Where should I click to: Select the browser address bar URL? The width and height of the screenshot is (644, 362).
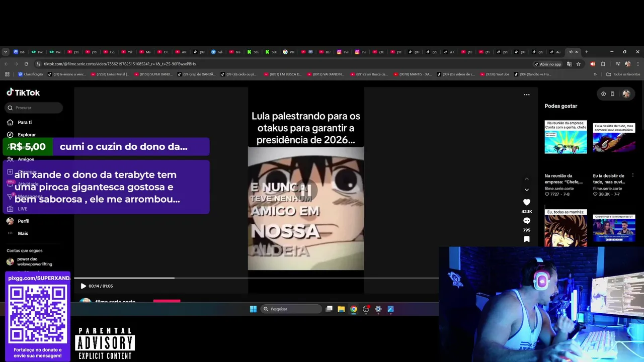[120, 64]
